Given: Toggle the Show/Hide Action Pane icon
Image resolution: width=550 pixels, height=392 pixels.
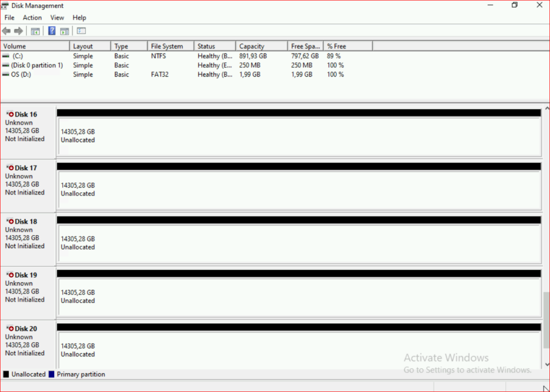Looking at the screenshot, I should click(x=64, y=31).
